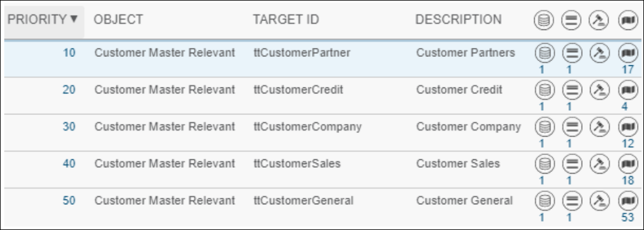Open database icon in ttCustomerSales row

tap(544, 164)
